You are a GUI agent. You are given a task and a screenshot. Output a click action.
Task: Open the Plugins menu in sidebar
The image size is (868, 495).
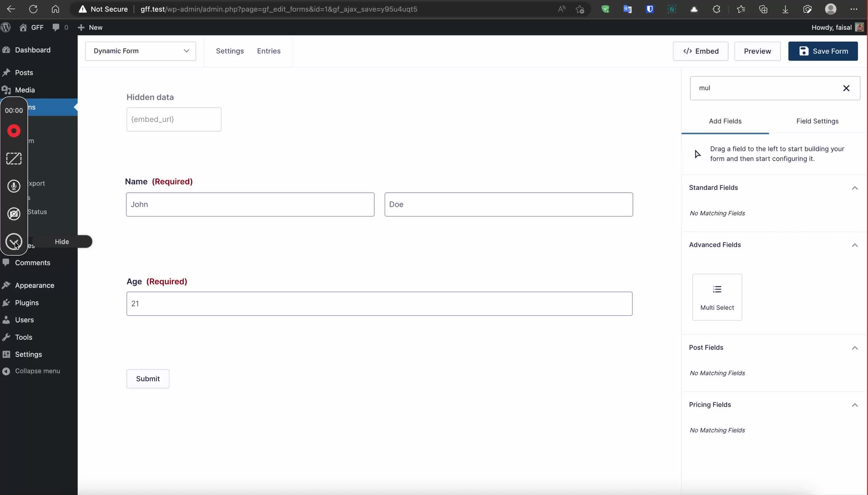[27, 302]
